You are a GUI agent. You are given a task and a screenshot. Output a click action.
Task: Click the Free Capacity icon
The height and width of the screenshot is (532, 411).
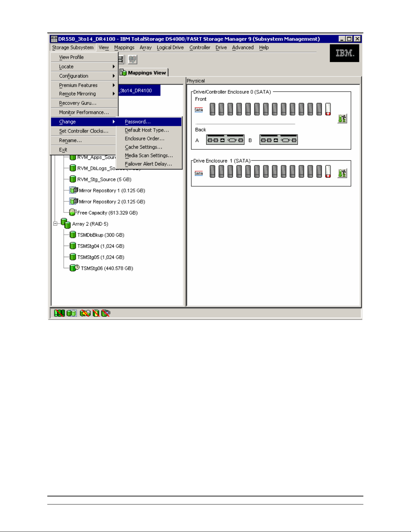[x=72, y=212]
